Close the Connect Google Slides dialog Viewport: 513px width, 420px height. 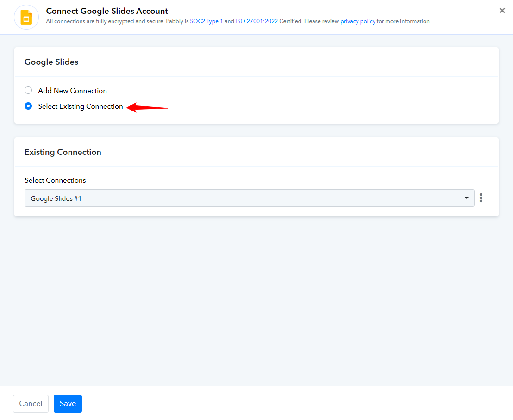(502, 11)
